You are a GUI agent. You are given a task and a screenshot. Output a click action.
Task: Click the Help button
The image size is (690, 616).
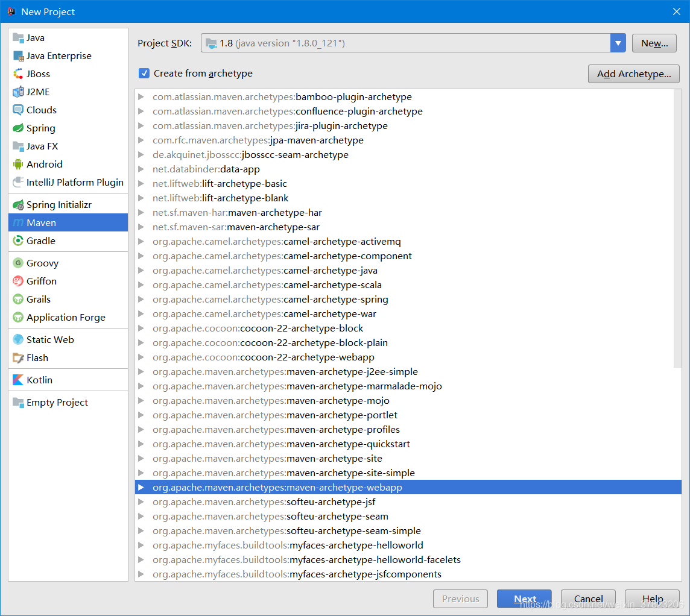click(x=652, y=599)
